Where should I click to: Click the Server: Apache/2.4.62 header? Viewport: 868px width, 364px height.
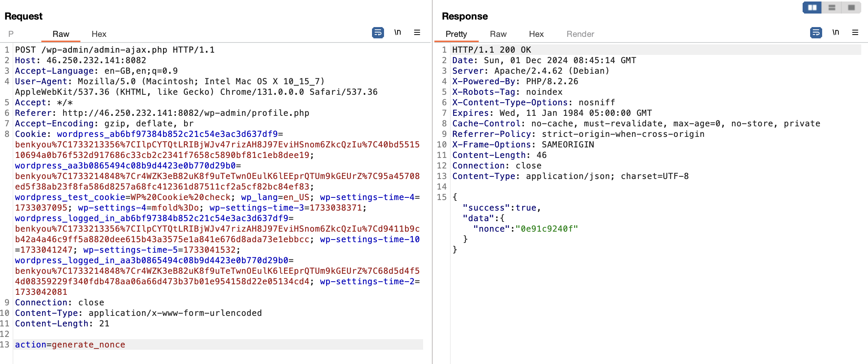[531, 71]
